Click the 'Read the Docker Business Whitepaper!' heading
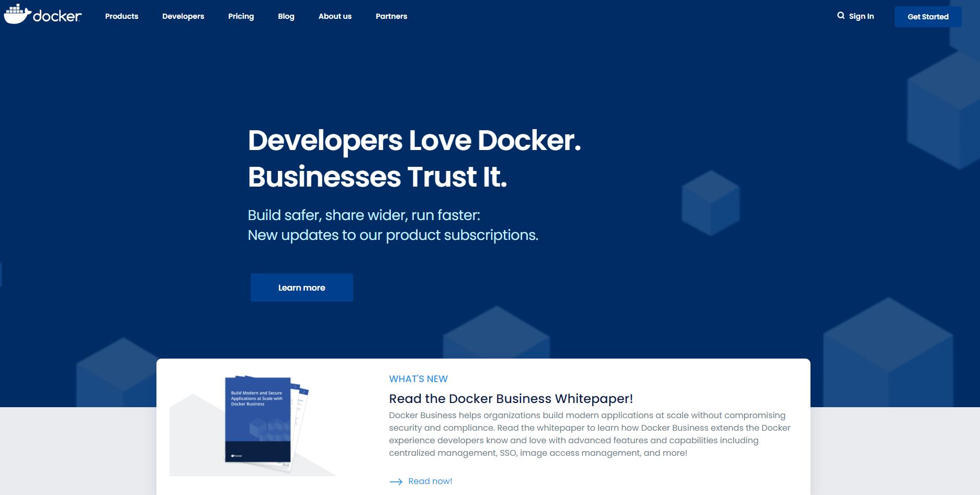This screenshot has height=495, width=980. [x=511, y=398]
